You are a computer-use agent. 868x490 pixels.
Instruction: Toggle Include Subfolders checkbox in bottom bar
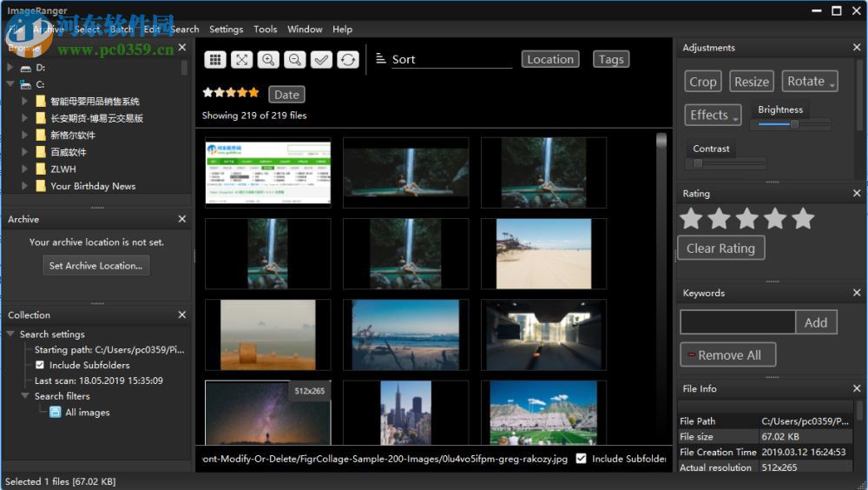click(x=581, y=459)
